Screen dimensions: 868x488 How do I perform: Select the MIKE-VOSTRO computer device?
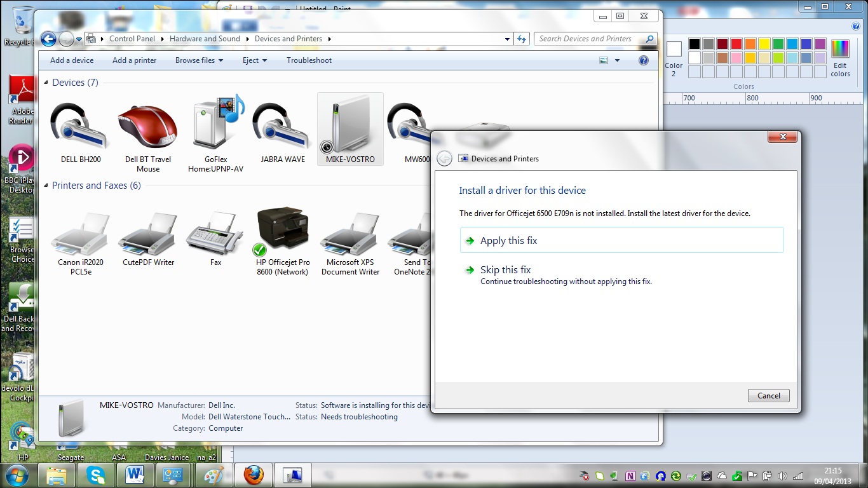click(350, 130)
